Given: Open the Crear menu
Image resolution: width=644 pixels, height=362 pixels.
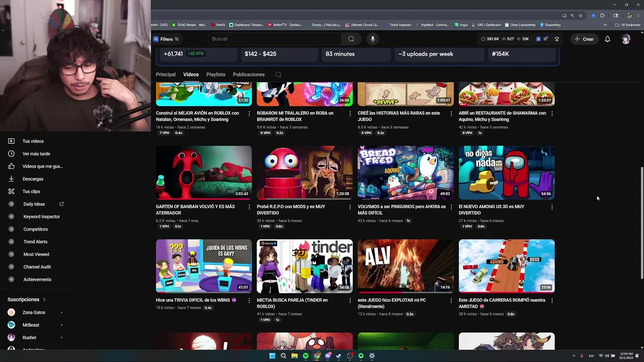Looking at the screenshot, I should 584,39.
